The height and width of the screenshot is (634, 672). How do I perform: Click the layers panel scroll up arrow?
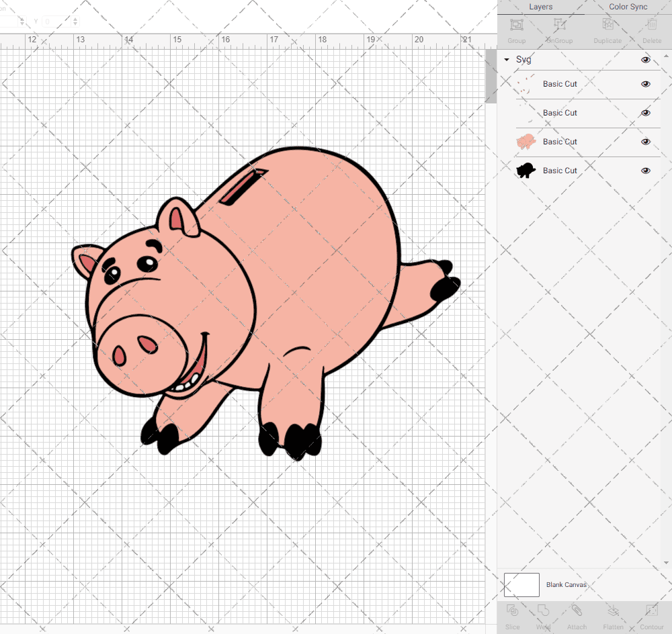(666, 56)
